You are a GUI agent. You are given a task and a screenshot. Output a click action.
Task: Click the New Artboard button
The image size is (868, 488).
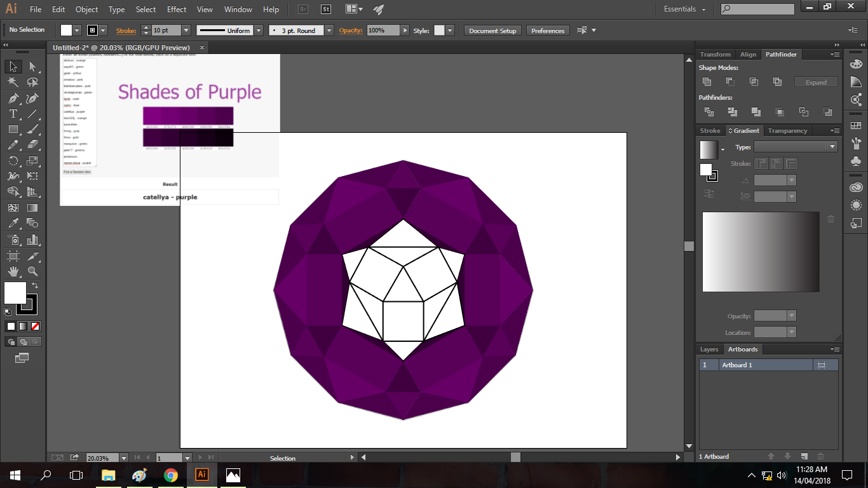[x=804, y=456]
